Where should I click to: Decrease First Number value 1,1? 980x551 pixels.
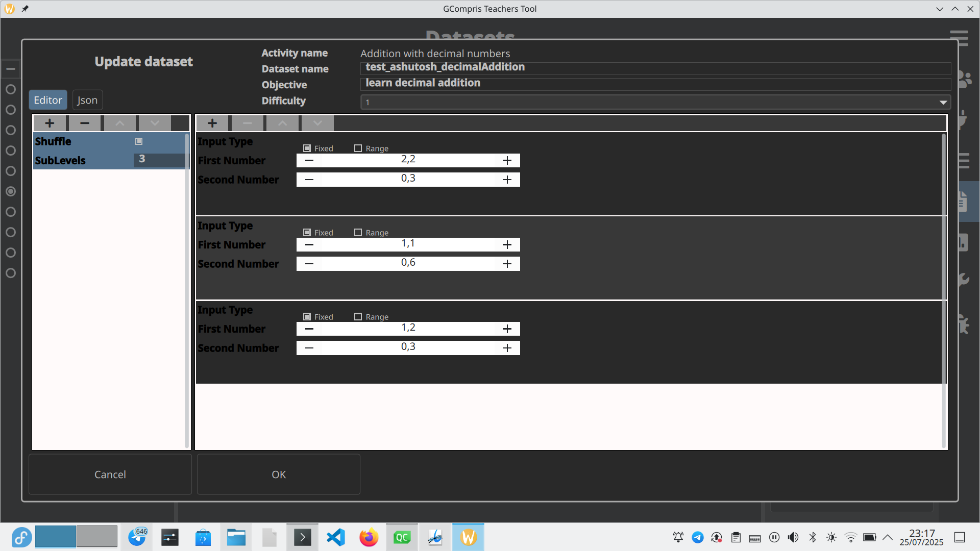pos(309,244)
